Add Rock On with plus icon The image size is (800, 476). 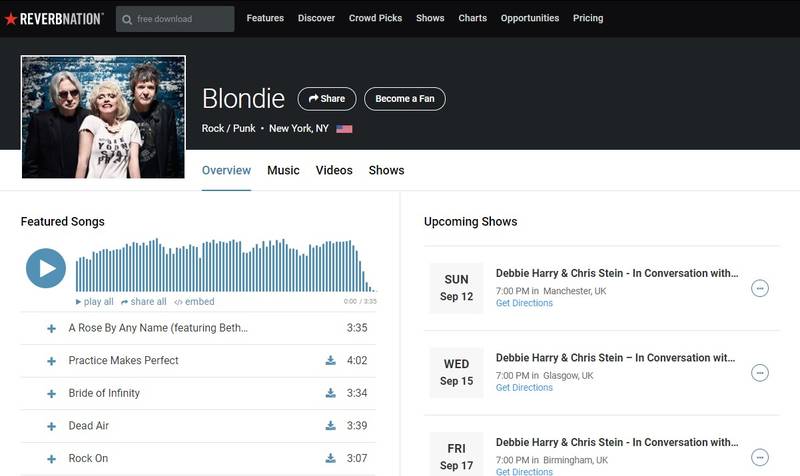click(x=52, y=459)
